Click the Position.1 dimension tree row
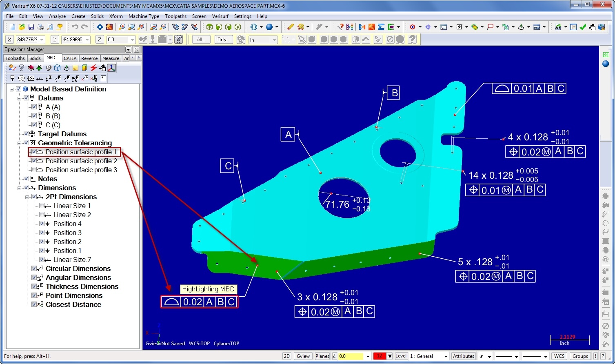615x364 pixels. 67,251
